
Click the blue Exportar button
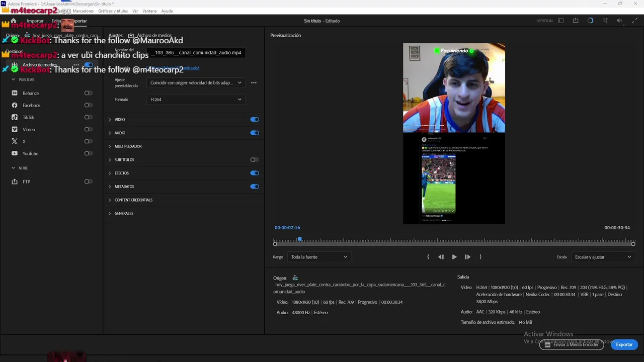(624, 344)
